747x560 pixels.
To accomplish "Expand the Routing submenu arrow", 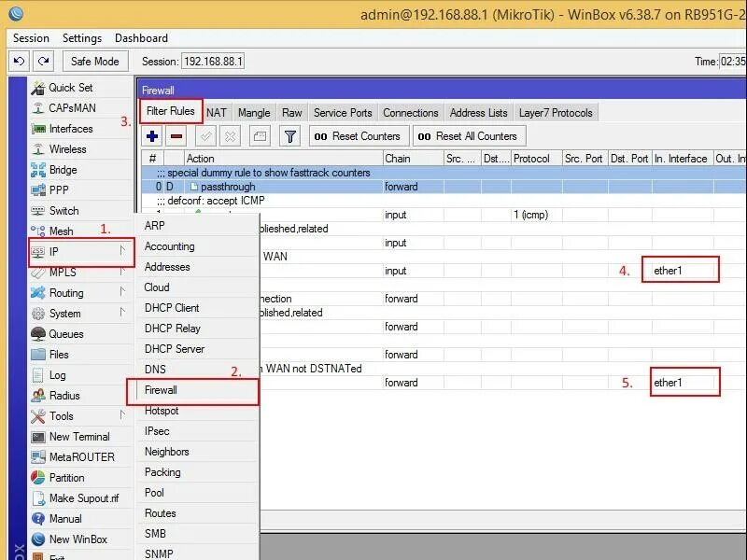I will tap(122, 291).
